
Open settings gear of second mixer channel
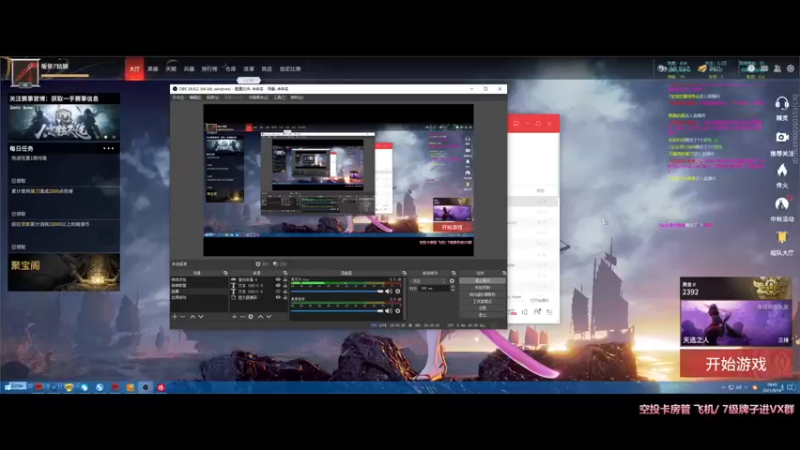coord(397,311)
